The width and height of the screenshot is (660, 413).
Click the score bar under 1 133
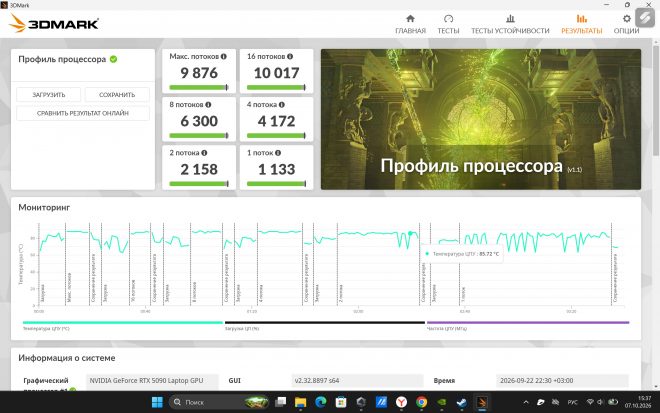coord(276,184)
